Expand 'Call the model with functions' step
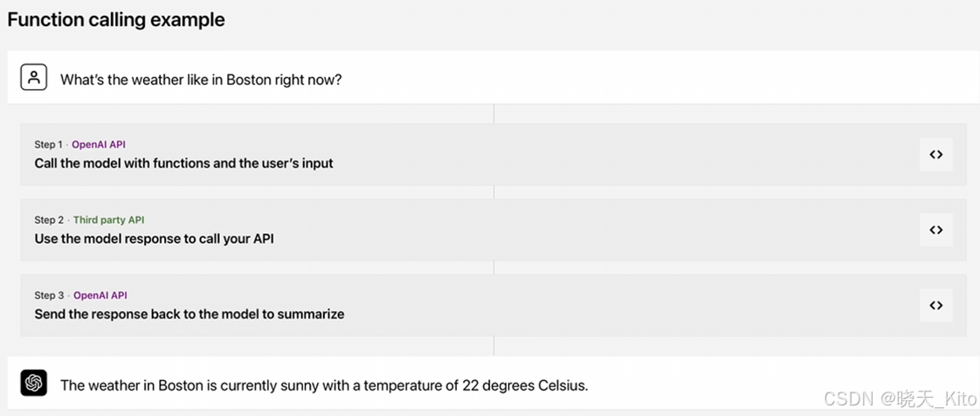Viewport: 980px width, 416px height. pyautogui.click(x=183, y=163)
